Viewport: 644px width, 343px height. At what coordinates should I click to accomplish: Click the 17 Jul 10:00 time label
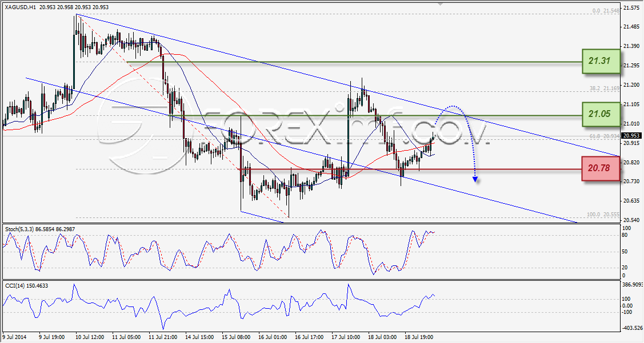(346, 337)
